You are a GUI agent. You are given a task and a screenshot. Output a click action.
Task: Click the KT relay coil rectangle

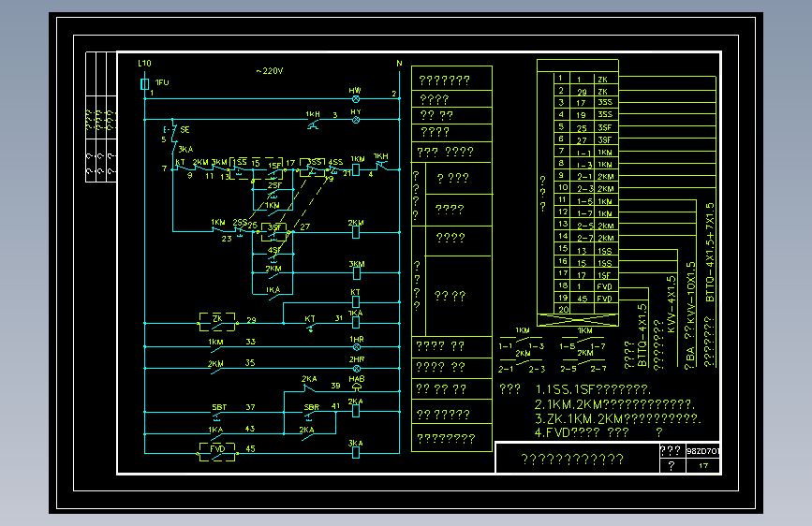(356, 301)
